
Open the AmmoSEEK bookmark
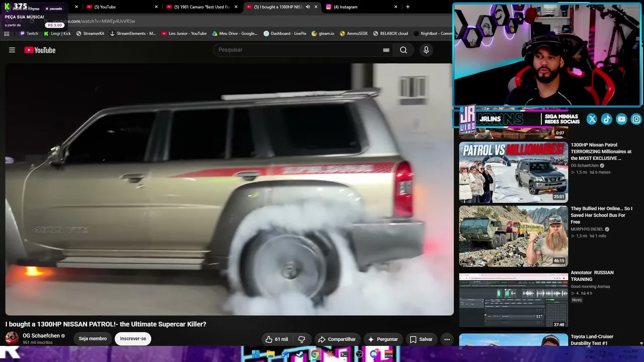(354, 34)
